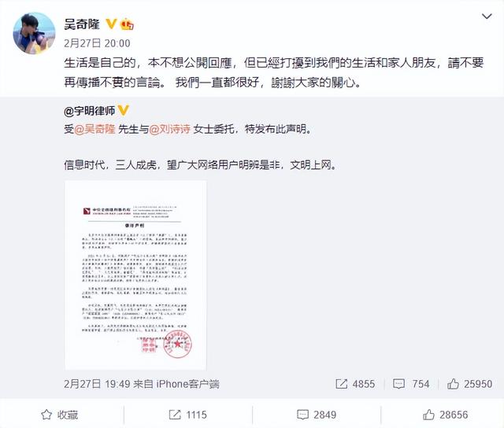
Task: Toggle the like thumbs-up with 28656
Action: 445,415
